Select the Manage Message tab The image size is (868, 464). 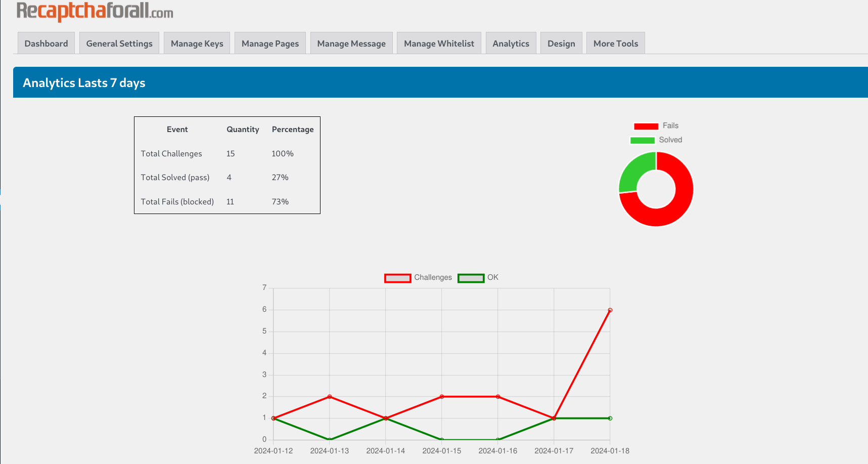pyautogui.click(x=351, y=43)
